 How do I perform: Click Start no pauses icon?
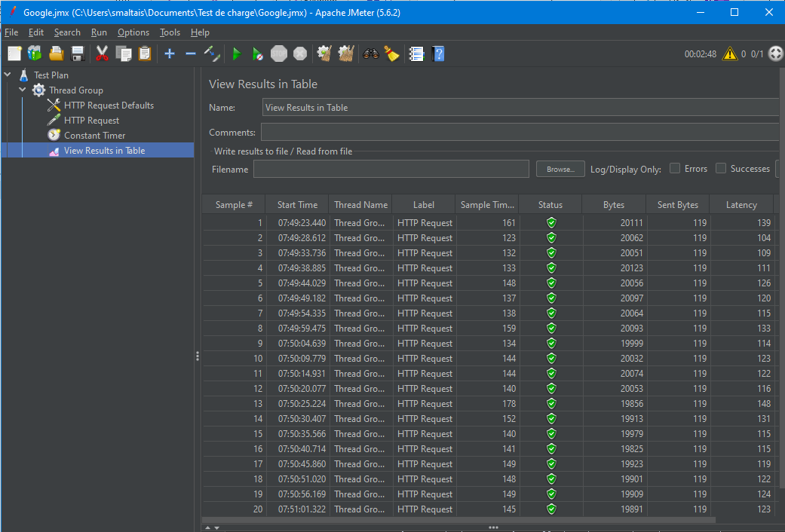tap(258, 54)
